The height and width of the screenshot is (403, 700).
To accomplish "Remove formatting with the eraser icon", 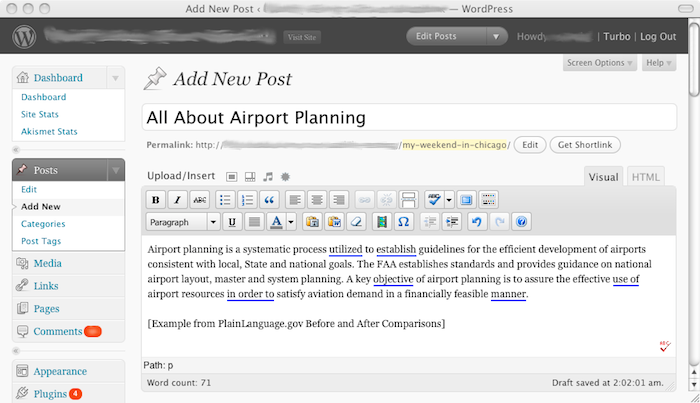I will 356,222.
